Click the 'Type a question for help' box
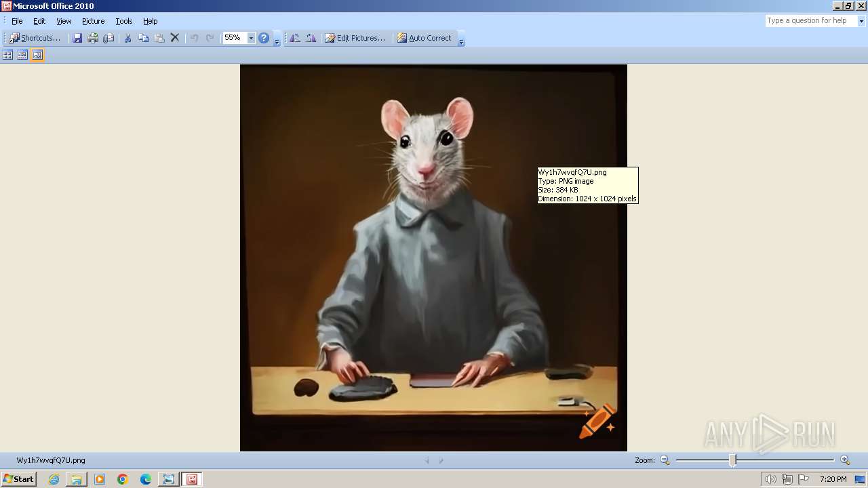 tap(811, 21)
